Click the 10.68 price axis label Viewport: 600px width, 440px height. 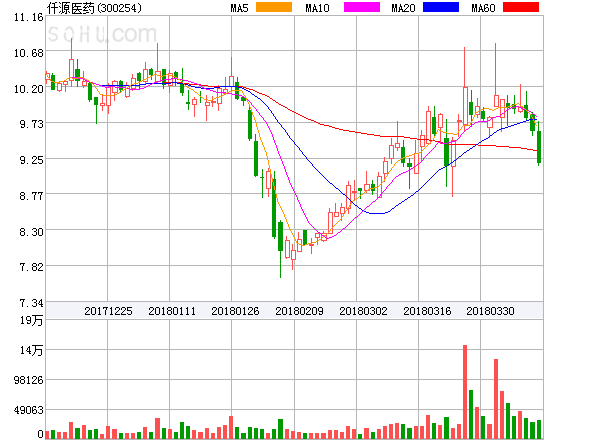coord(29,53)
